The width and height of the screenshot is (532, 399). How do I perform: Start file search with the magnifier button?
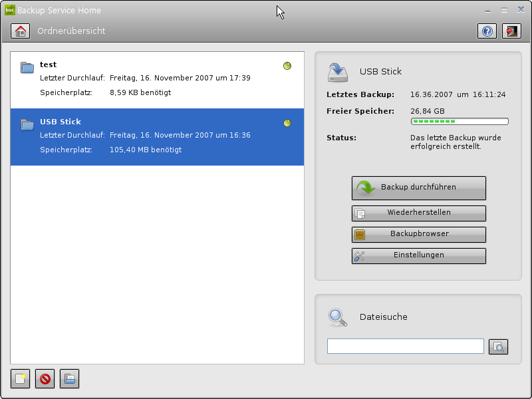(x=498, y=346)
